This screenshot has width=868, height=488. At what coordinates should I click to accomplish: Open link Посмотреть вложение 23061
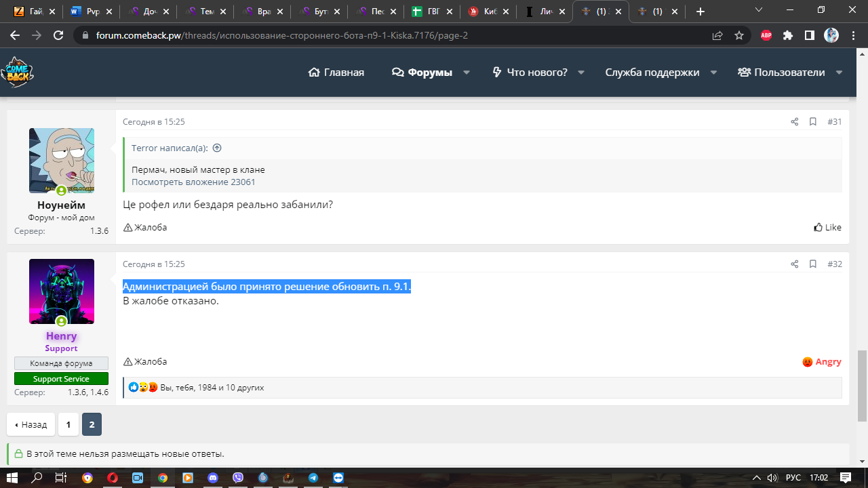193,182
